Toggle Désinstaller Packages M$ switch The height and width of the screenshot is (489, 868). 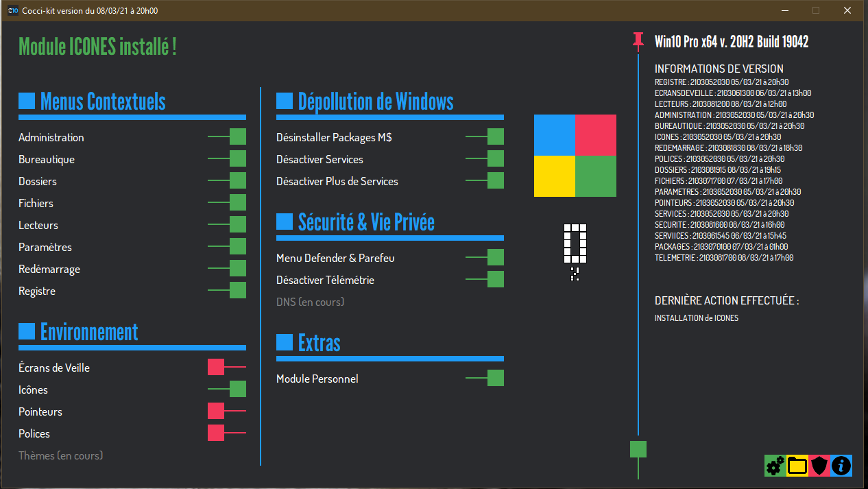click(x=485, y=136)
